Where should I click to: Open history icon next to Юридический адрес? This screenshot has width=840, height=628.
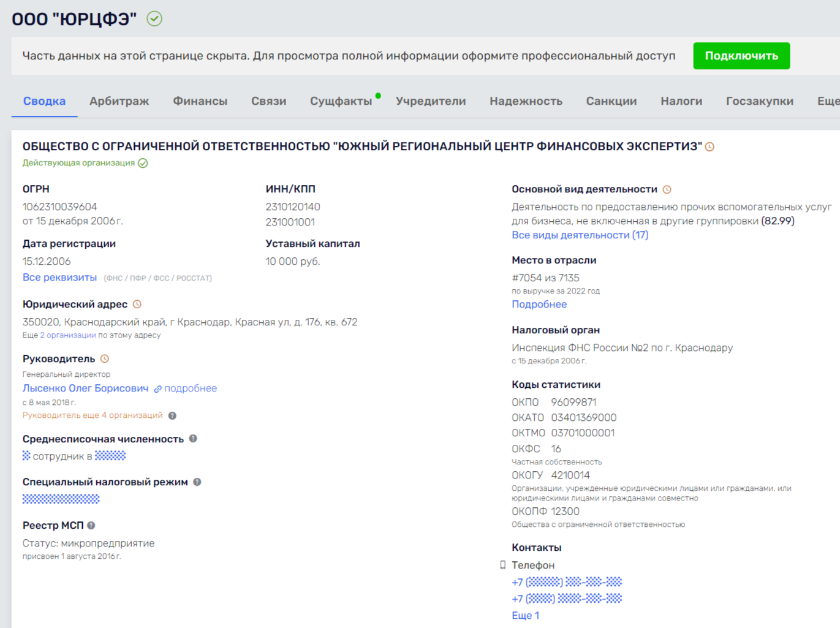pos(137,305)
